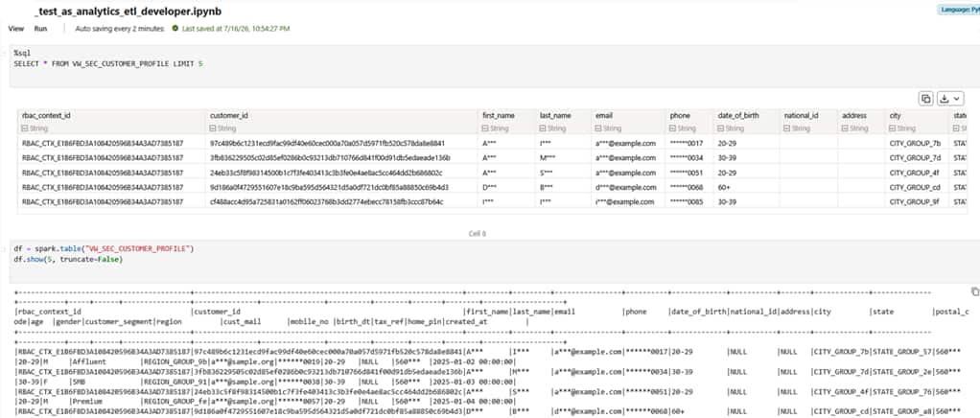Click the notebook title _test_as_analytics_etl_developer.ipynb
Image resolution: width=980 pixels, height=418 pixels.
click(x=128, y=12)
